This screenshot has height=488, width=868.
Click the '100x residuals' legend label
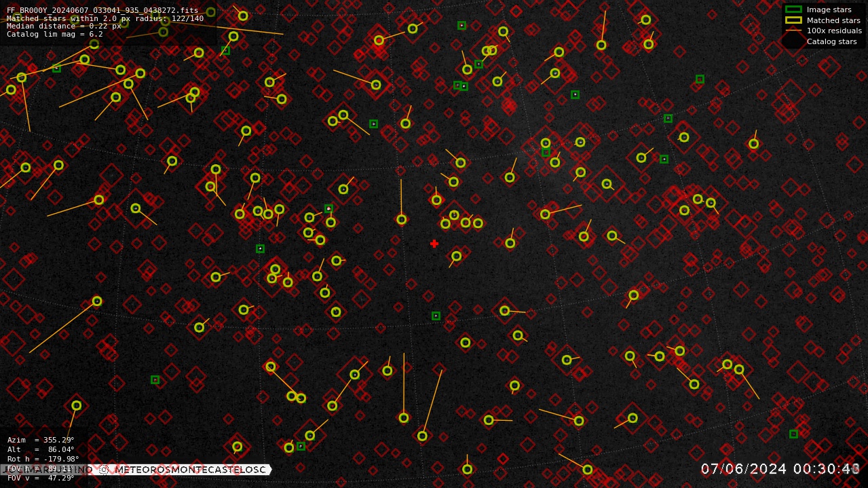[x=834, y=31]
